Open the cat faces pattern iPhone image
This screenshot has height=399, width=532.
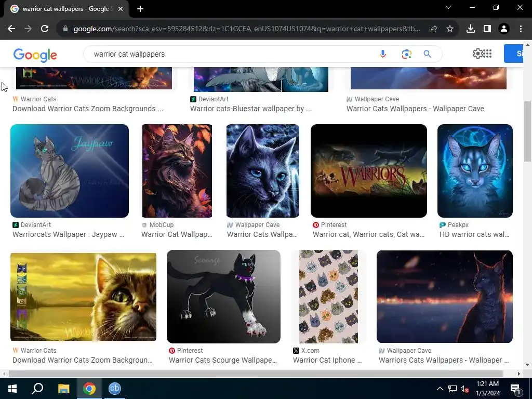[x=328, y=297]
